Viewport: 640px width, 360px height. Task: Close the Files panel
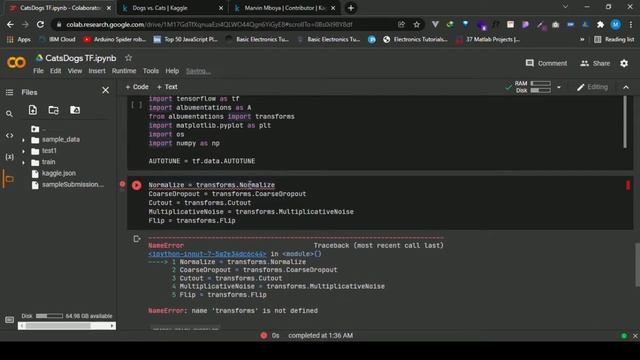(x=105, y=90)
